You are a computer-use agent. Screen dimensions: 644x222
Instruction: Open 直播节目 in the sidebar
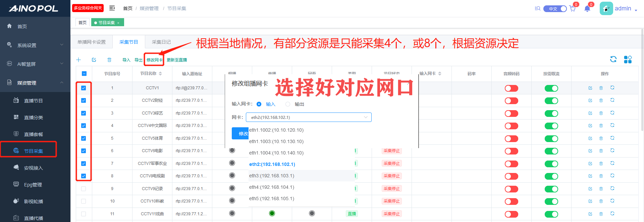coord(33,101)
